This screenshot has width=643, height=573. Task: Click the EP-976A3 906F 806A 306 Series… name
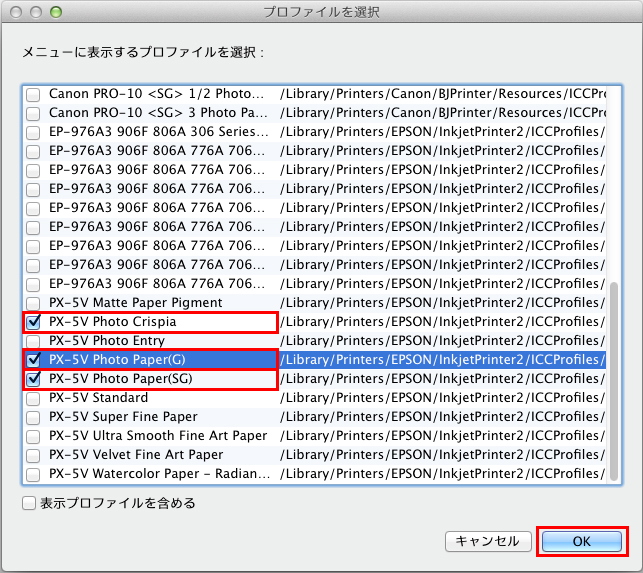click(x=158, y=132)
